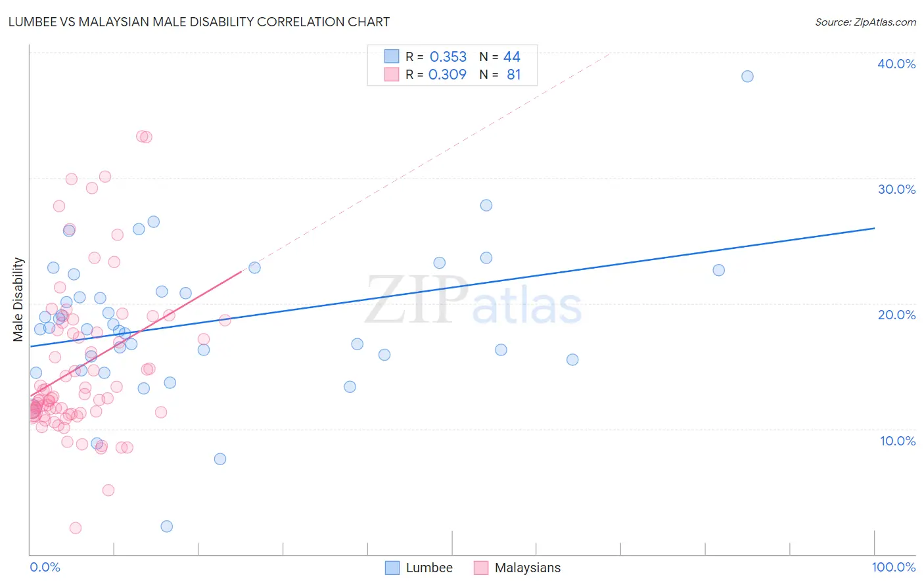Click the Male Disability axis label
This screenshot has width=924, height=586.
point(18,300)
